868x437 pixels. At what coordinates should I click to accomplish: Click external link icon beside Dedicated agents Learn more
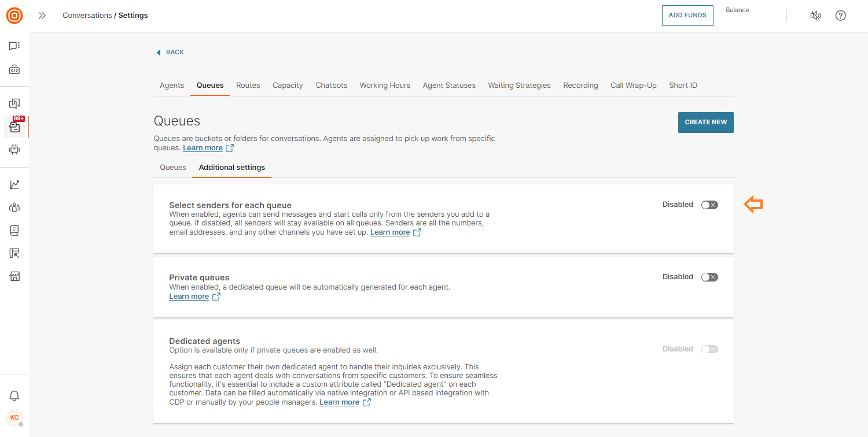tap(366, 402)
